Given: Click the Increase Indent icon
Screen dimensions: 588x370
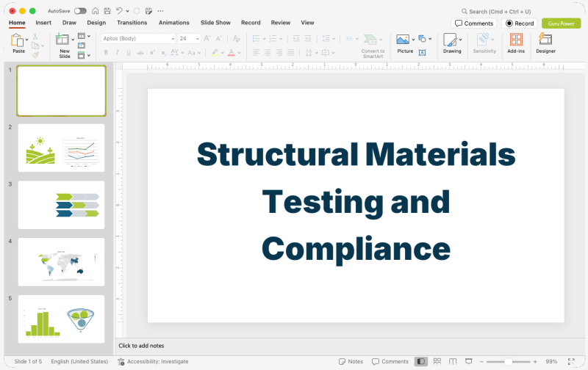Looking at the screenshot, I should [308, 38].
